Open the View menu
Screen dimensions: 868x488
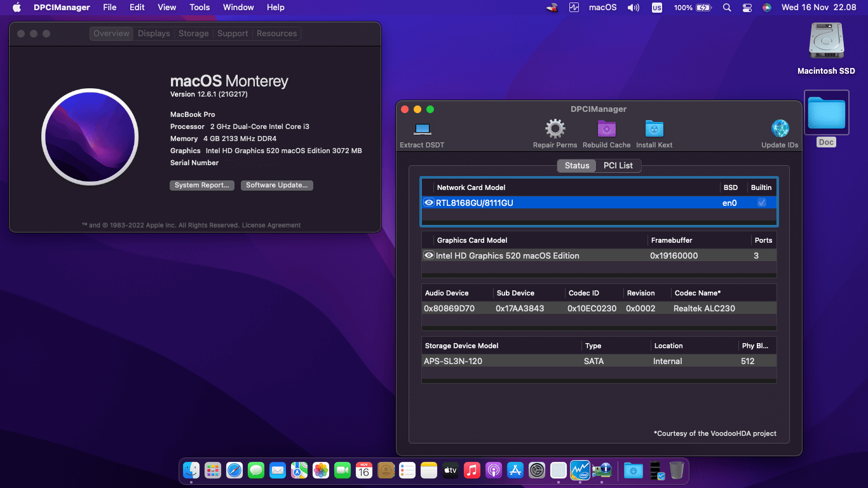[x=167, y=8]
